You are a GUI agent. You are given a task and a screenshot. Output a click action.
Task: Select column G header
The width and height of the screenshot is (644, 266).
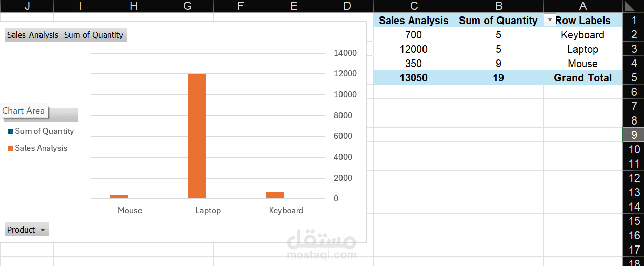tap(187, 6)
